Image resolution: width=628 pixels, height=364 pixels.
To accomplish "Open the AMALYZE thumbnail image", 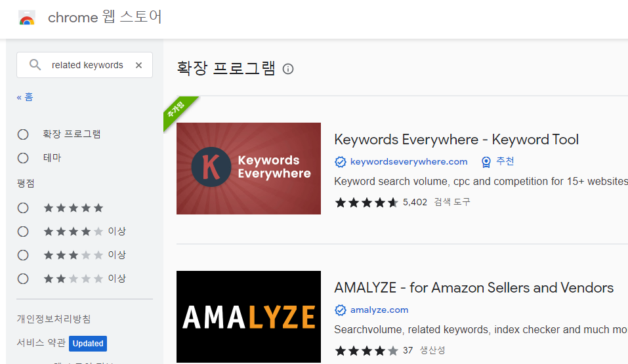I will click(248, 317).
